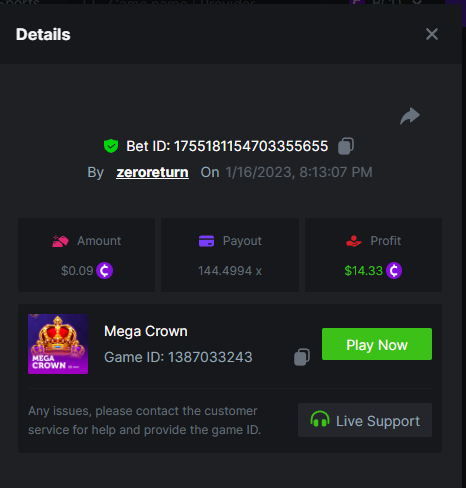This screenshot has height=488, width=466.
Task: Close the Details dialog
Action: pos(432,34)
